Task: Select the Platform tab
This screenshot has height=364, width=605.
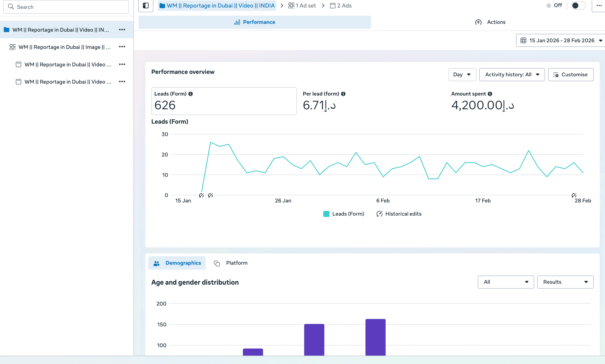Action: tap(231, 263)
